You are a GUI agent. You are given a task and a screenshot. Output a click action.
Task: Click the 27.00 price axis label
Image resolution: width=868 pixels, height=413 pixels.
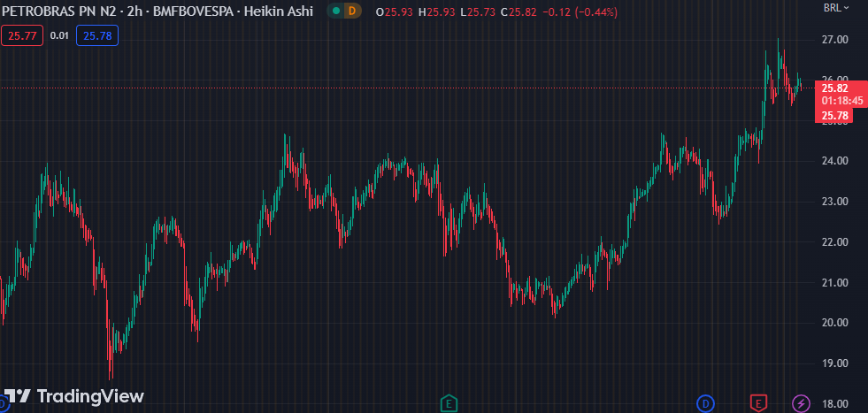(x=834, y=40)
